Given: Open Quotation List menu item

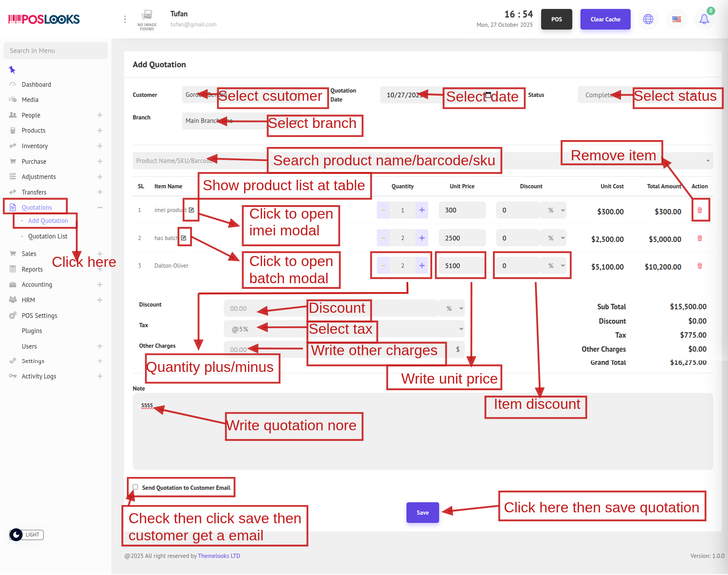Looking at the screenshot, I should (x=47, y=236).
